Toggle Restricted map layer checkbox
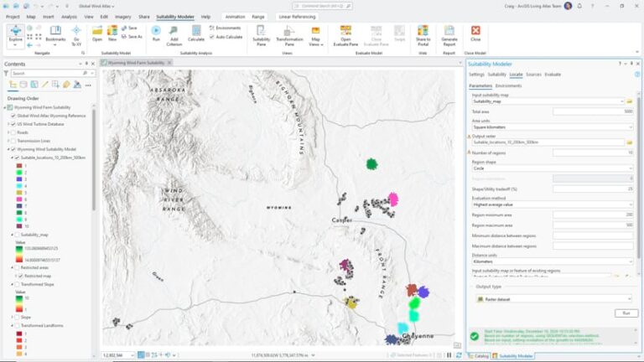This screenshot has width=644, height=362. coord(20,277)
